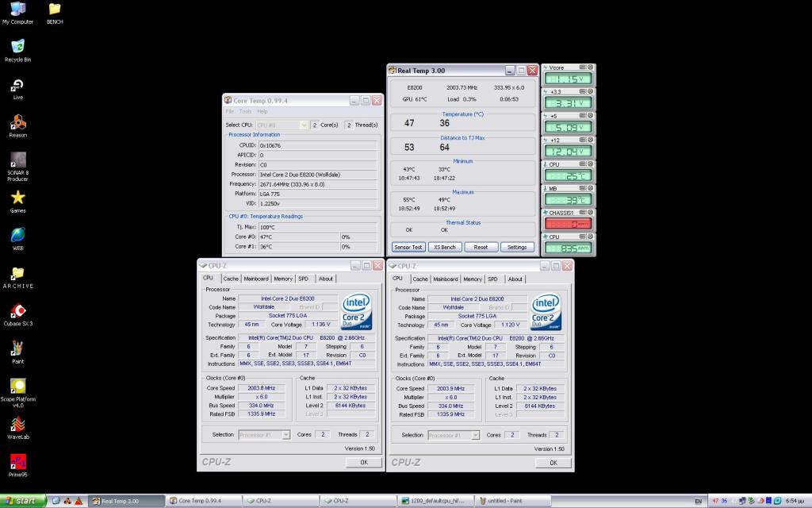This screenshot has height=508, width=812.
Task: Switch to Cache tab in left CPU-Z
Action: [x=231, y=279]
